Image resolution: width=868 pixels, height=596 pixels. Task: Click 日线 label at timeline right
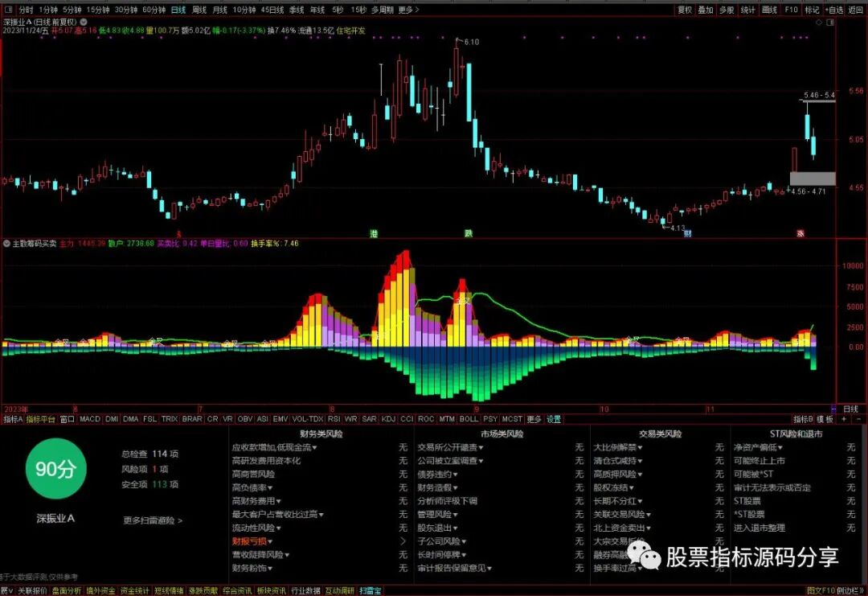point(850,409)
